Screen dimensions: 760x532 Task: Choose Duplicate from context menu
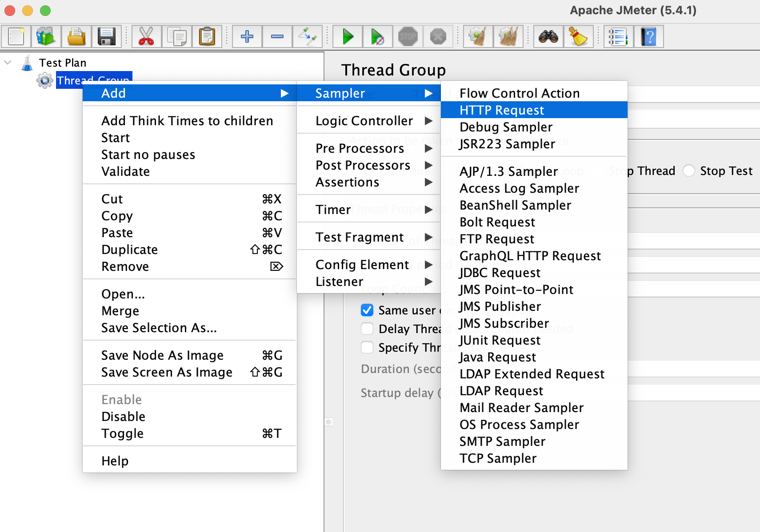coord(190,250)
